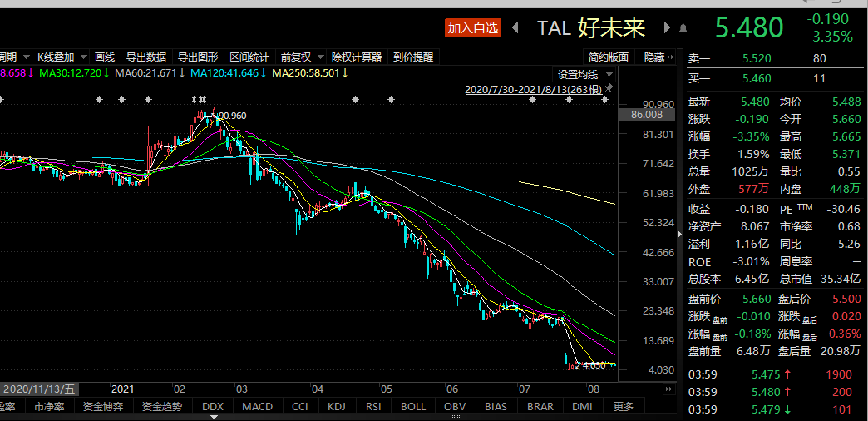Viewport: 868px width, 421px height.
Task: Click the down arrow after MA60:21.671
Action: coord(181,73)
